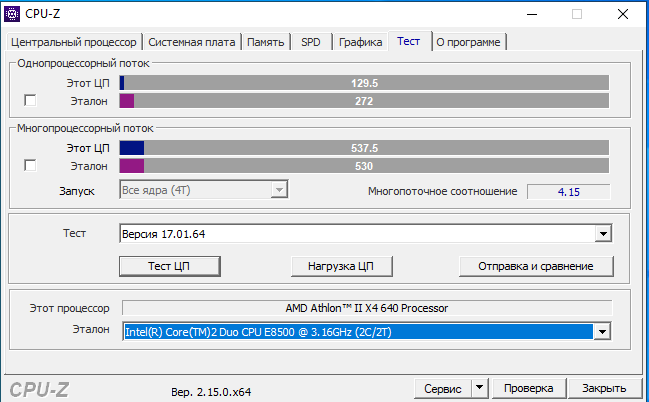The height and width of the screenshot is (402, 649).
Task: Click single-thread Эталон bar showing 272
Action: pos(364,101)
